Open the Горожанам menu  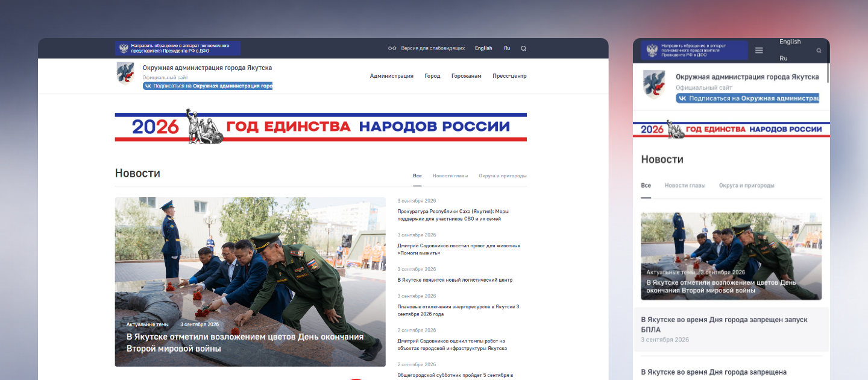[467, 76]
